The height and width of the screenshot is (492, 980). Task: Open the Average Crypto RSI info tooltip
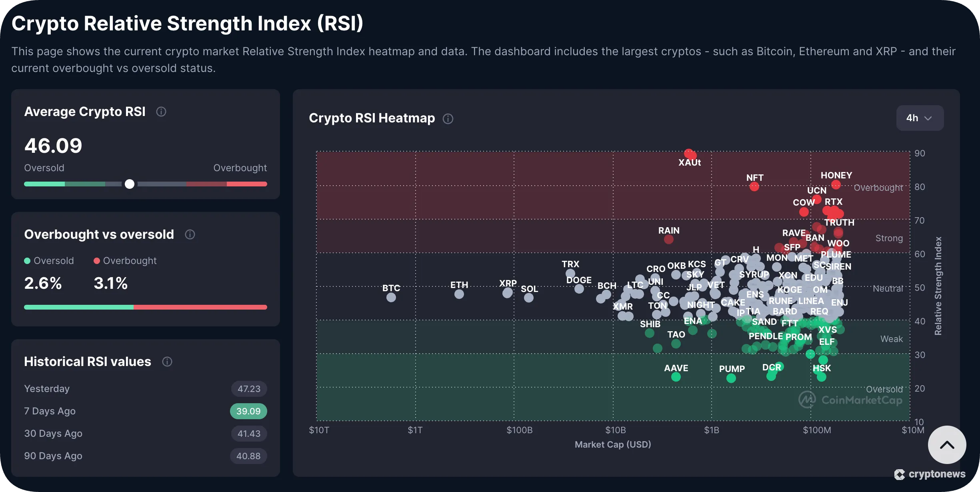(x=161, y=112)
